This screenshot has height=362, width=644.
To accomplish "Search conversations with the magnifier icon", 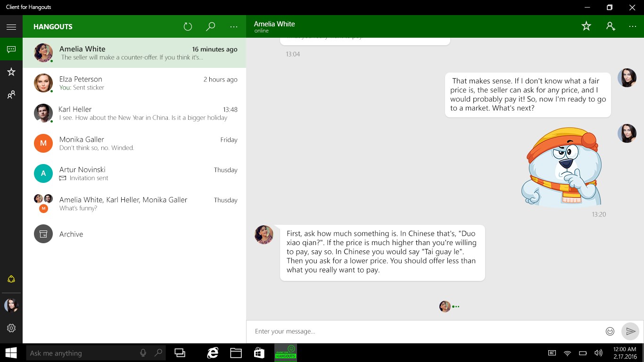I will click(x=211, y=27).
